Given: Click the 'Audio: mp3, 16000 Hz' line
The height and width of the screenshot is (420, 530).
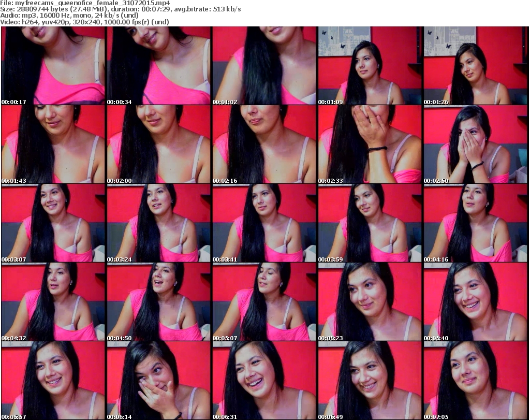Looking at the screenshot, I should pyautogui.click(x=69, y=16).
